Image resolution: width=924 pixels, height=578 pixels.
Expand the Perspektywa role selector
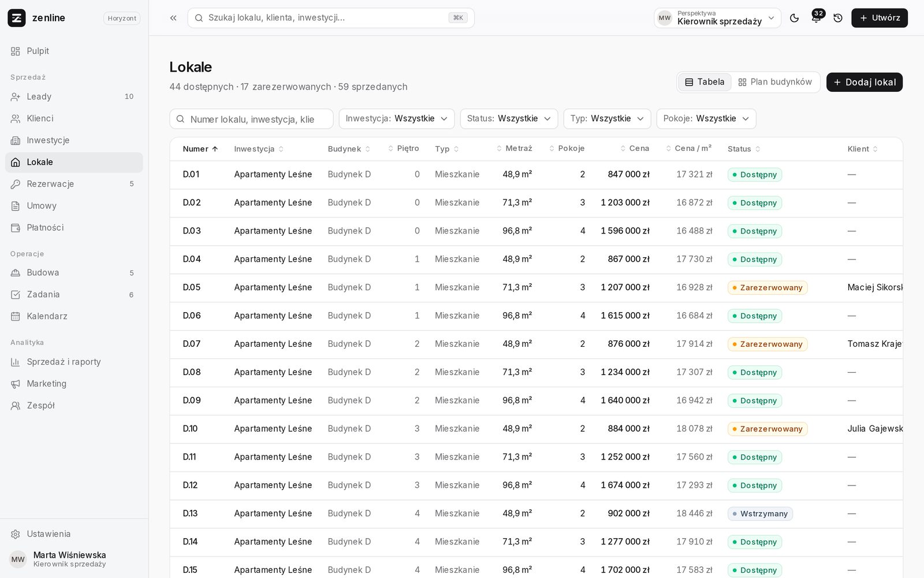717,18
